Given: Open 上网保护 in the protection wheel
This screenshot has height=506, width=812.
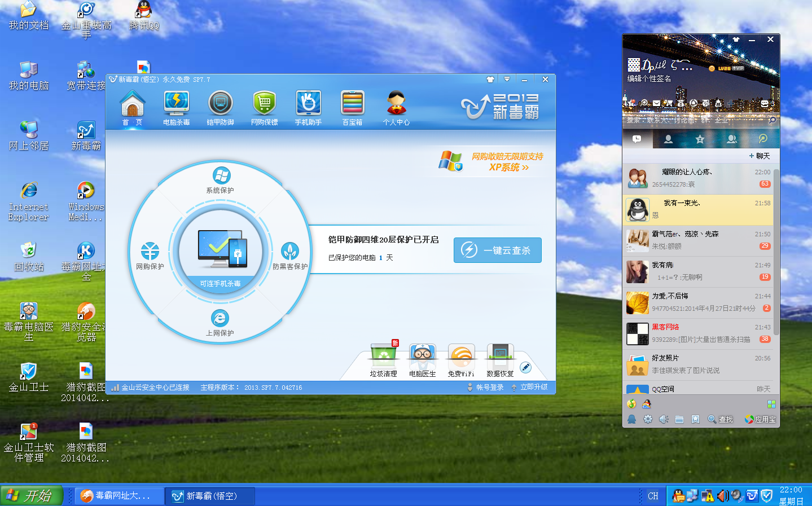Looking at the screenshot, I should [220, 323].
